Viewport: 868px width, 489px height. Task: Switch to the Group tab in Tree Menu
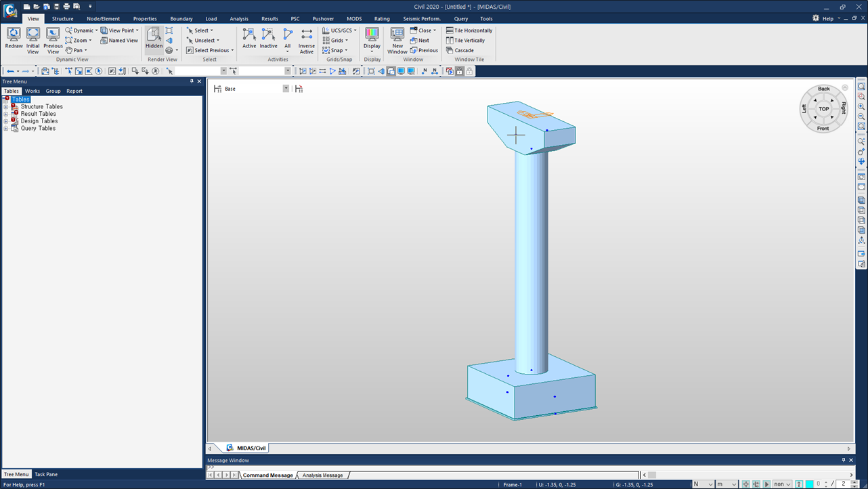pos(53,91)
